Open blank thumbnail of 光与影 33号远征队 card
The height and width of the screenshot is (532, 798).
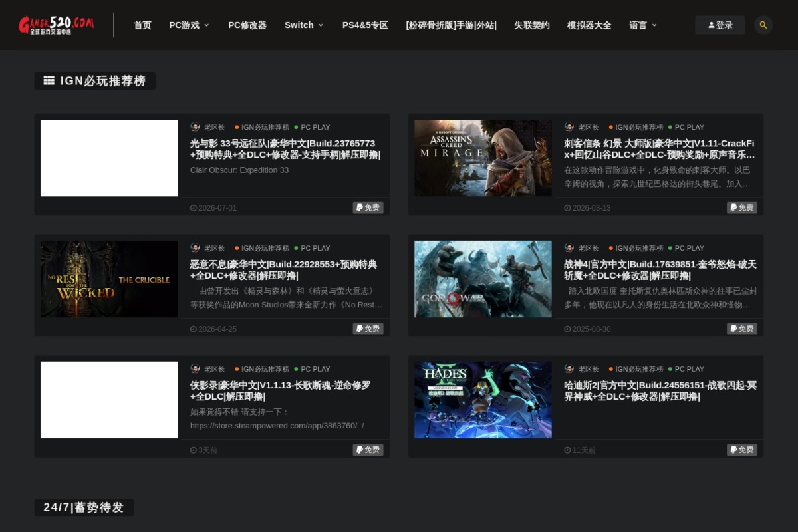[109, 158]
